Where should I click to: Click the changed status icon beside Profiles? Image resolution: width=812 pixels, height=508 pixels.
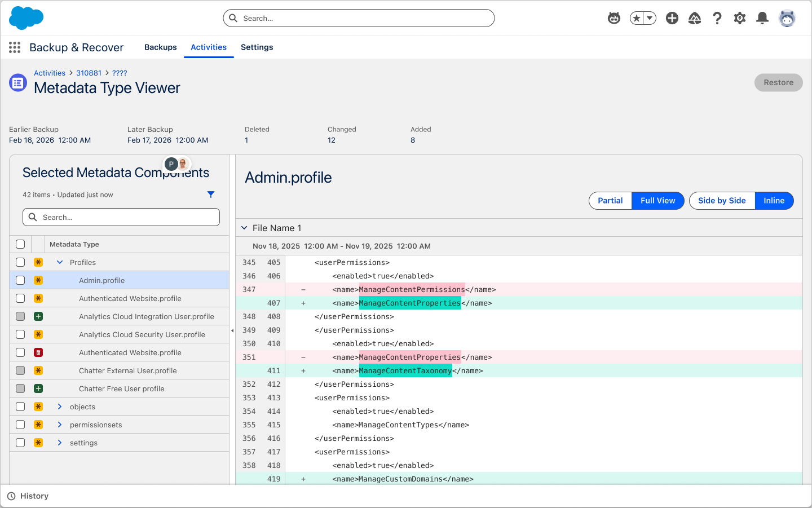pos(38,262)
